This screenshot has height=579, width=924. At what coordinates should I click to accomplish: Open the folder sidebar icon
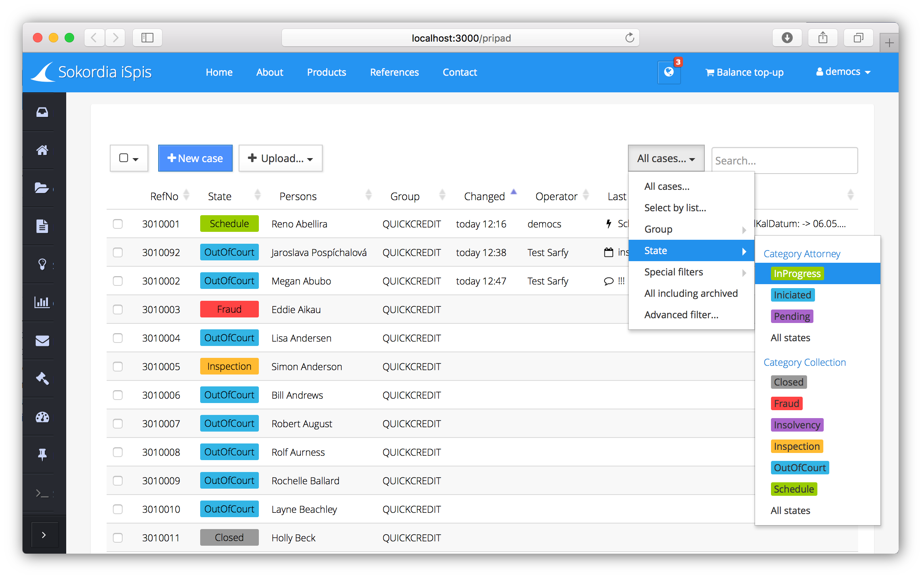42,188
